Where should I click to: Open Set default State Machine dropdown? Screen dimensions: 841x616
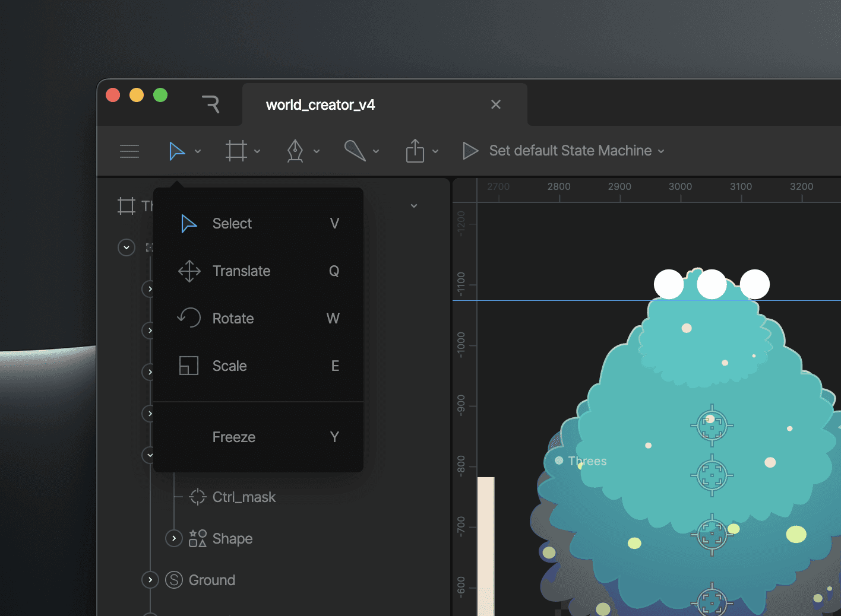(x=576, y=151)
